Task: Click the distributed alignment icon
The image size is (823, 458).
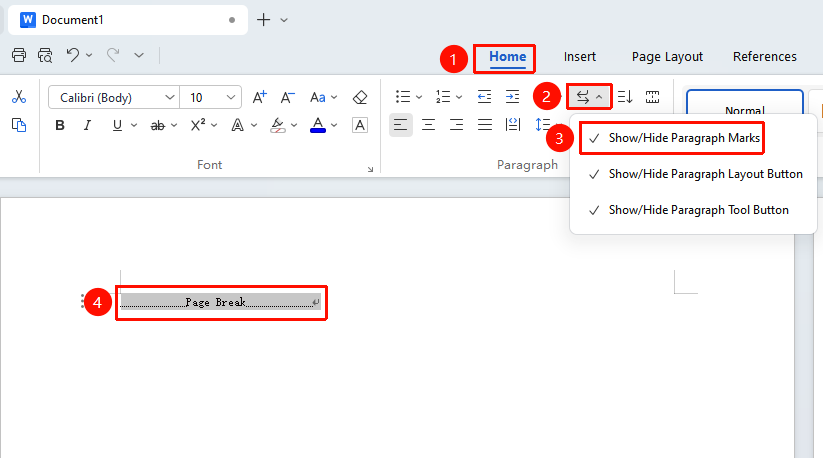Action: (x=512, y=125)
